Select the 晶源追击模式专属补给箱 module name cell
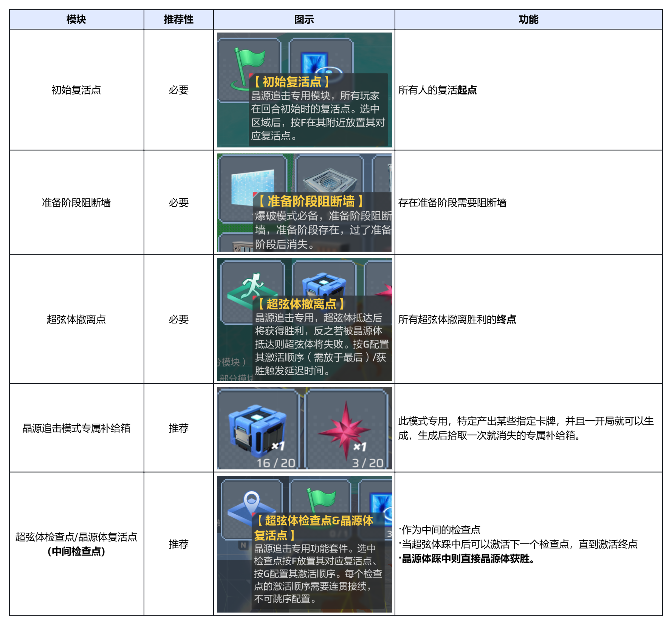The height and width of the screenshot is (625, 672). pos(76,428)
